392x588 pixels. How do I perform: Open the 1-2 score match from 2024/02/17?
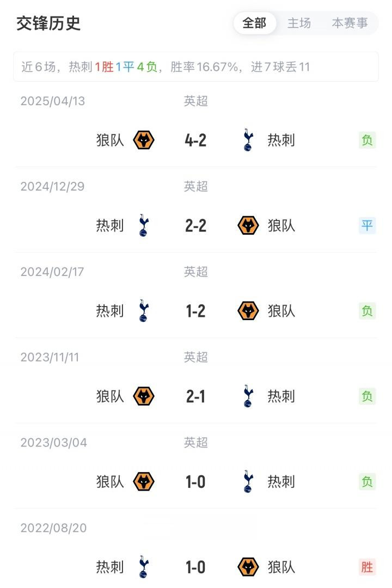(195, 311)
